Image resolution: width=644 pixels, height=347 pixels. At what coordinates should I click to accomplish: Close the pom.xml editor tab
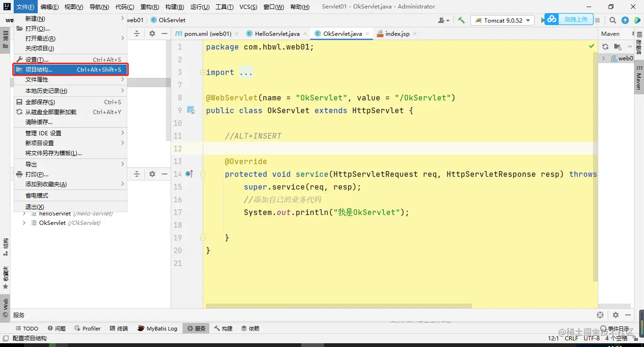point(237,34)
